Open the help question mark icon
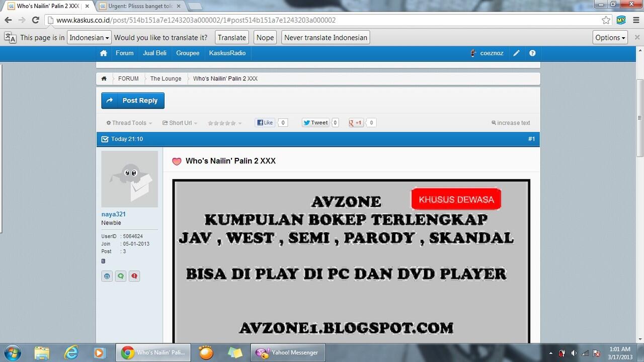The width and height of the screenshot is (644, 362). pyautogui.click(x=532, y=53)
